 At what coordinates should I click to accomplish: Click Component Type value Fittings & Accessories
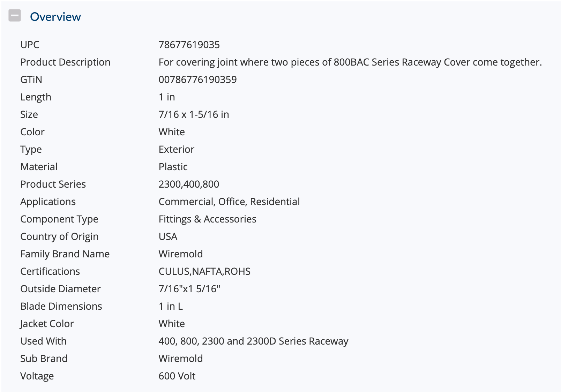coord(208,219)
